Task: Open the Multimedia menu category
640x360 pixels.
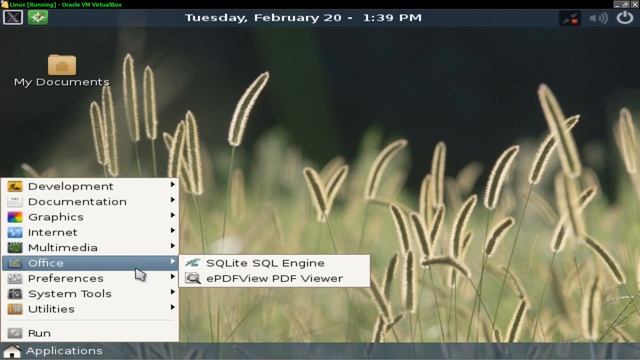Action: [90, 248]
